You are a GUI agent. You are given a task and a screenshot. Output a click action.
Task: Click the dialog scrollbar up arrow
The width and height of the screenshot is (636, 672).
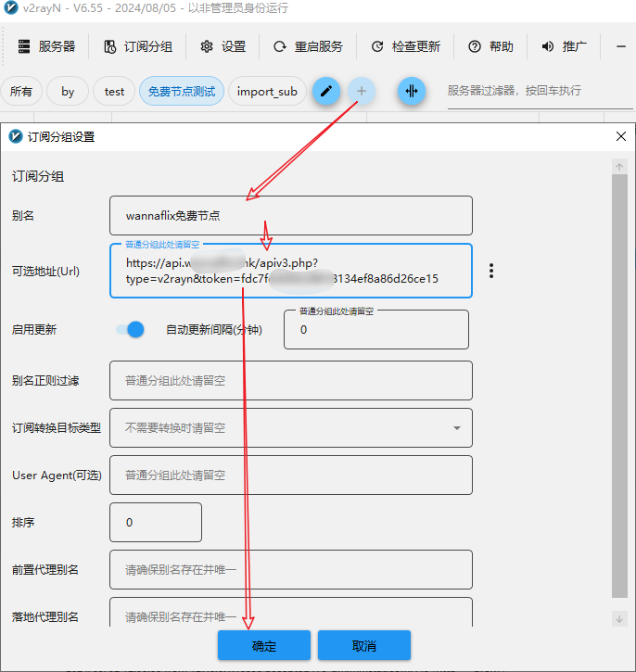pyautogui.click(x=619, y=167)
